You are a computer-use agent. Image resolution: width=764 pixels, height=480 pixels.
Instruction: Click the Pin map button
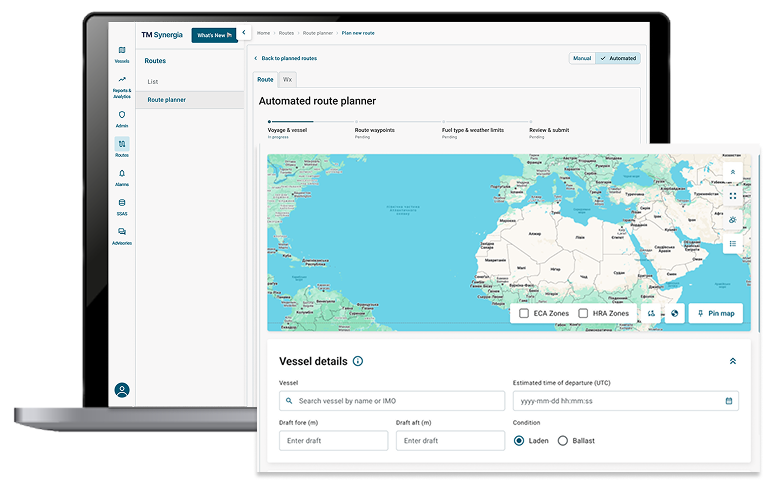[x=715, y=313]
